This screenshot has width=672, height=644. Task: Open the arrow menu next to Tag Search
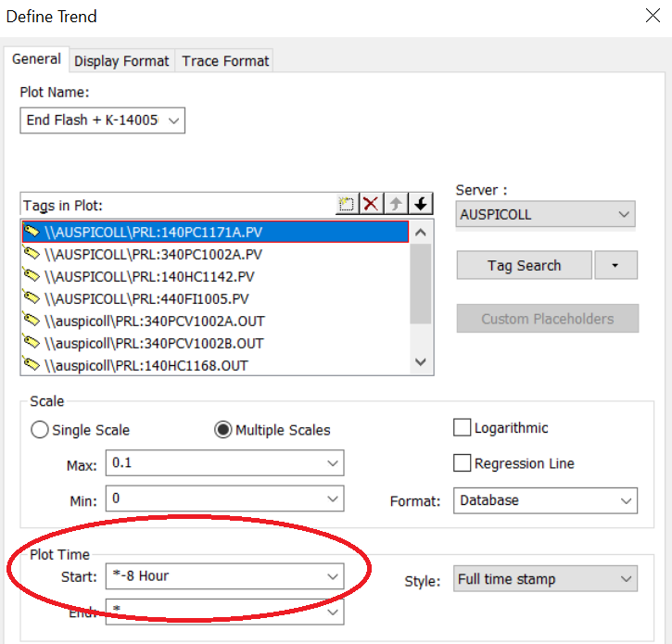tap(616, 266)
